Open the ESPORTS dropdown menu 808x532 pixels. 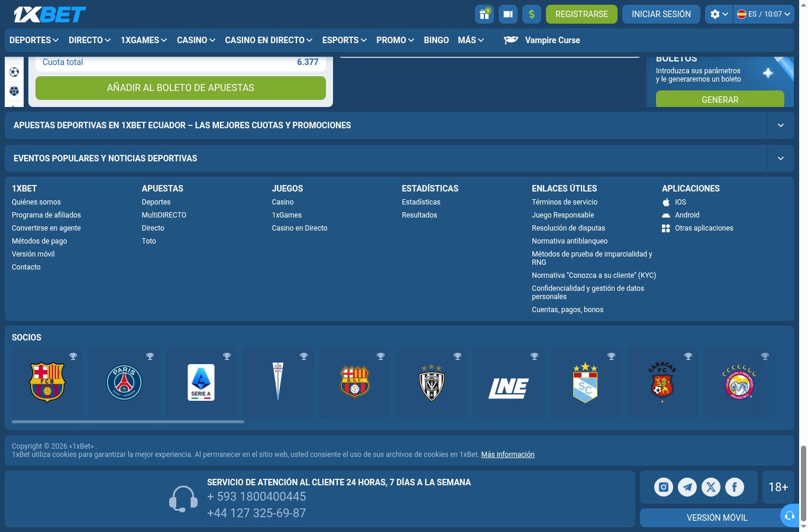344,40
